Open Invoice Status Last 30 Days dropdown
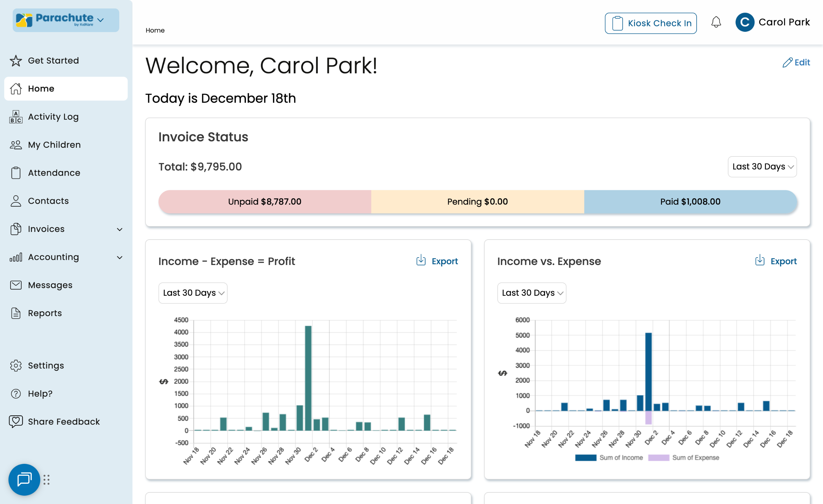 pos(762,166)
